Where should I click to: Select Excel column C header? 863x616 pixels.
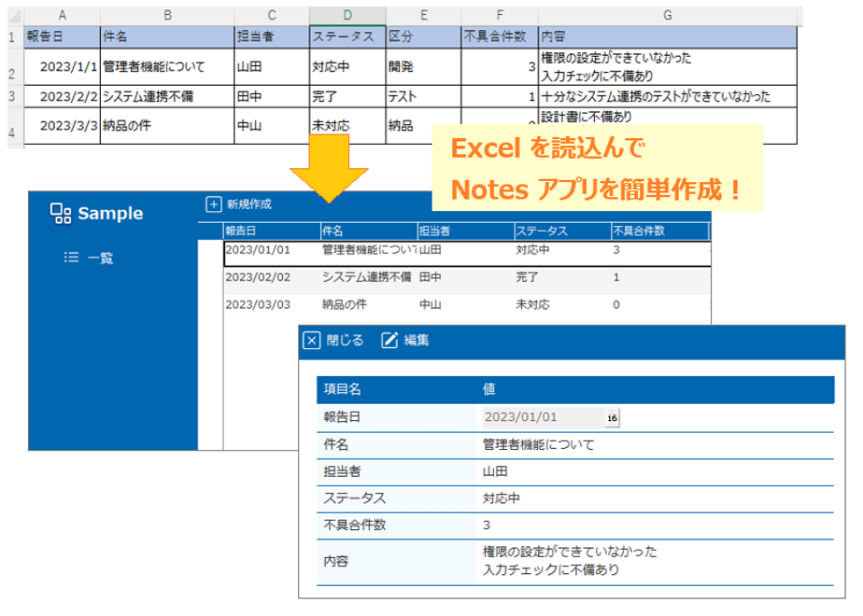tap(272, 15)
